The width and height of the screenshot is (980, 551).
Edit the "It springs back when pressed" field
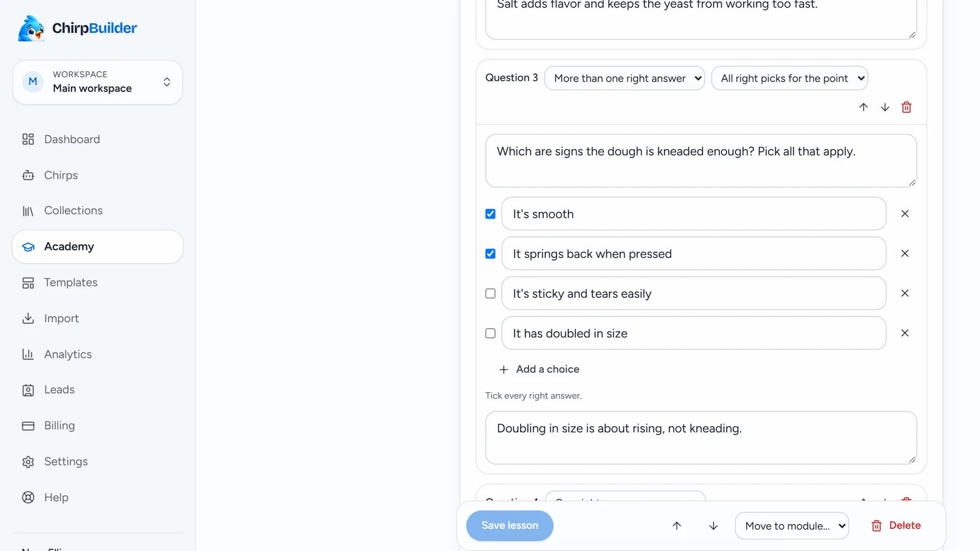tap(693, 253)
